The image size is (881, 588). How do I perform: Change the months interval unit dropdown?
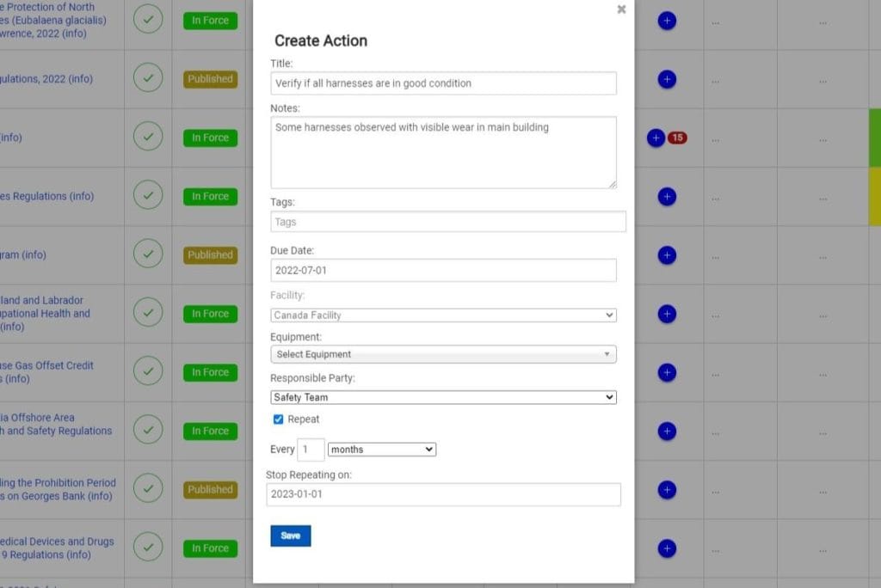(382, 450)
